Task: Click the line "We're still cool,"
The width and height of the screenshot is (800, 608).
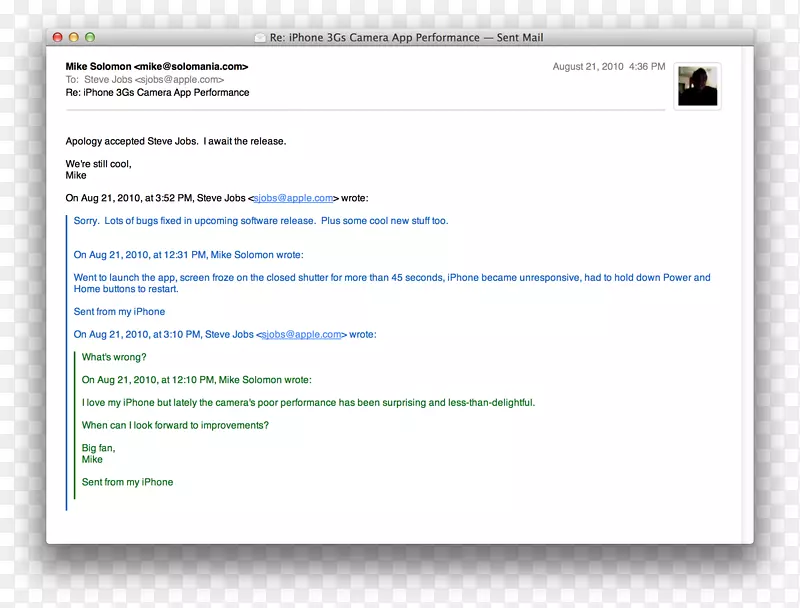Action: pos(98,164)
